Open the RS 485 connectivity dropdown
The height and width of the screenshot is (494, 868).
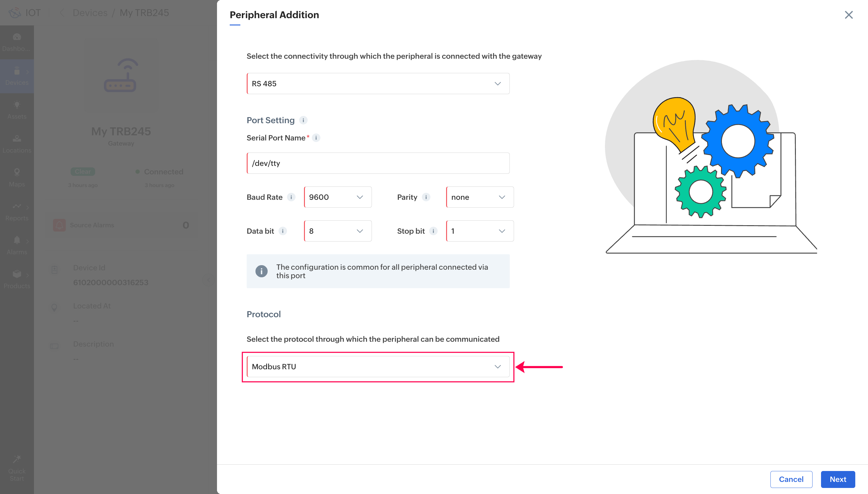[x=378, y=84]
